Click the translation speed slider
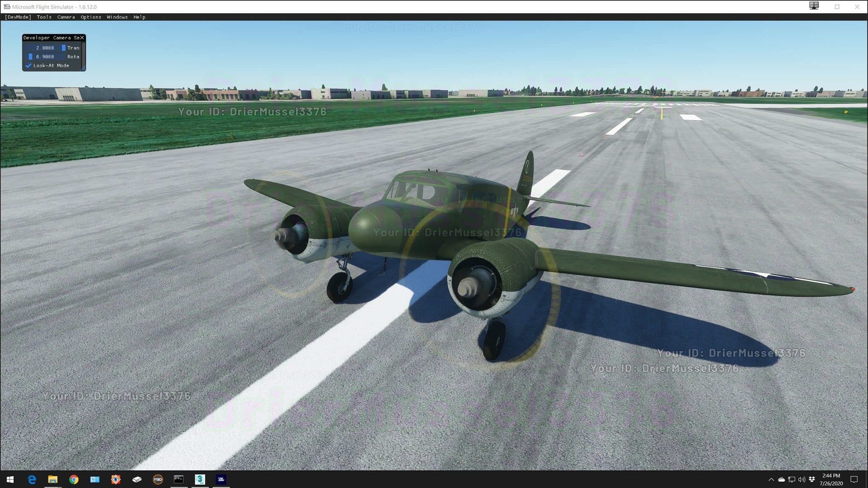Screen dimensions: 868x488 click(x=45, y=48)
